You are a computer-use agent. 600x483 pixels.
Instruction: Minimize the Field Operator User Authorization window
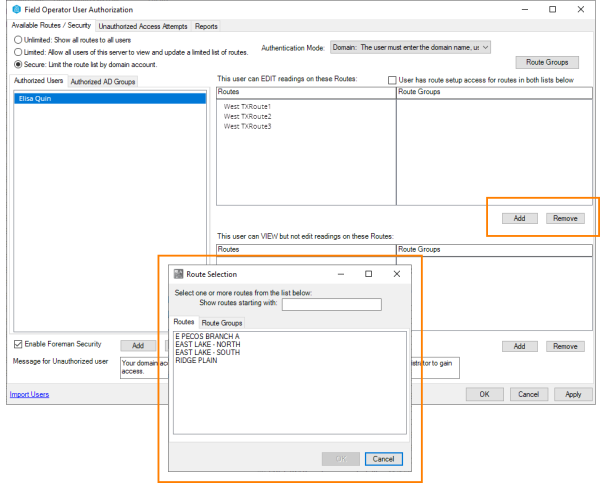525,9
